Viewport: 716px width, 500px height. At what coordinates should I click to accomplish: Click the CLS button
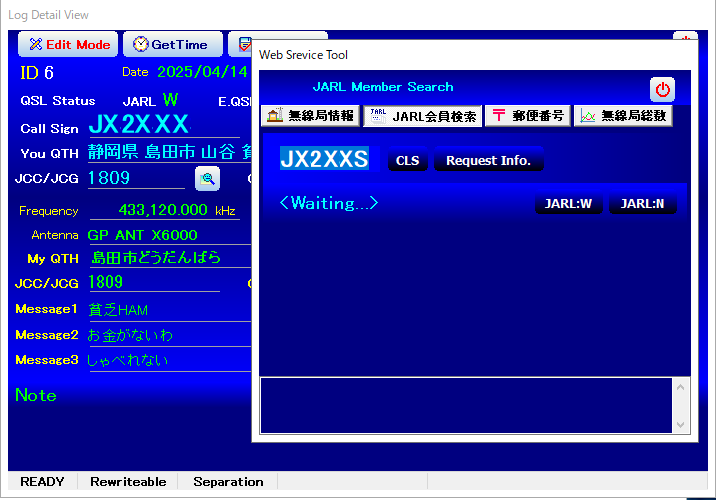[x=407, y=160]
